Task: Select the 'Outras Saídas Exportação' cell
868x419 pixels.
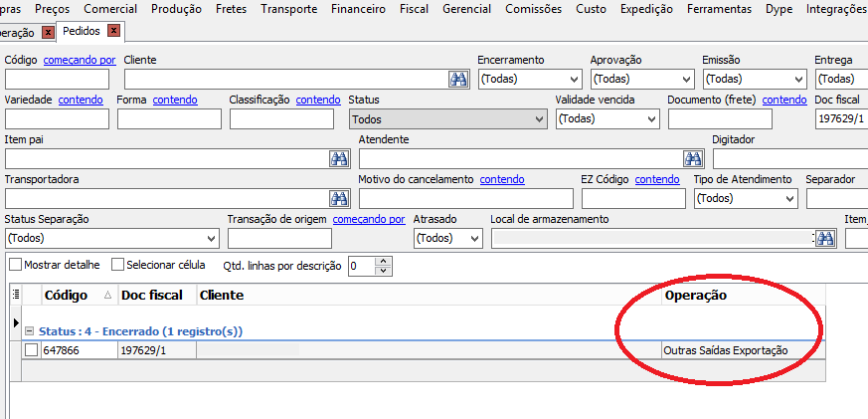Action: tap(744, 350)
